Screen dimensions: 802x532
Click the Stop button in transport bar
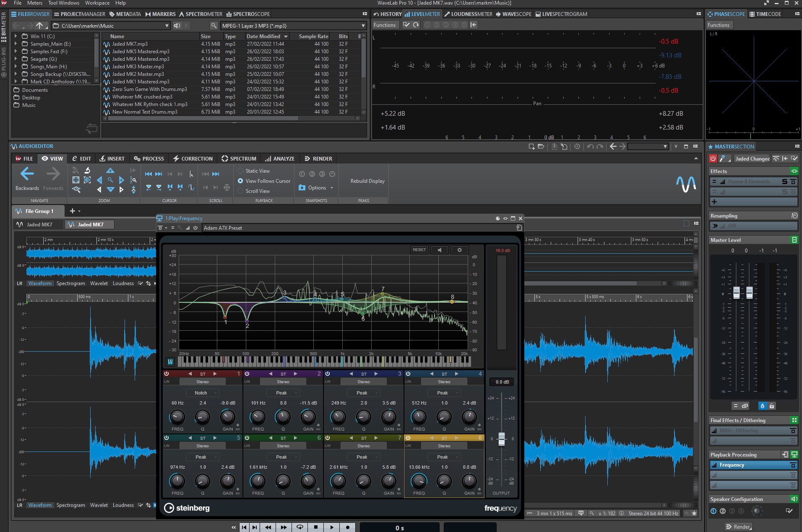point(316,527)
